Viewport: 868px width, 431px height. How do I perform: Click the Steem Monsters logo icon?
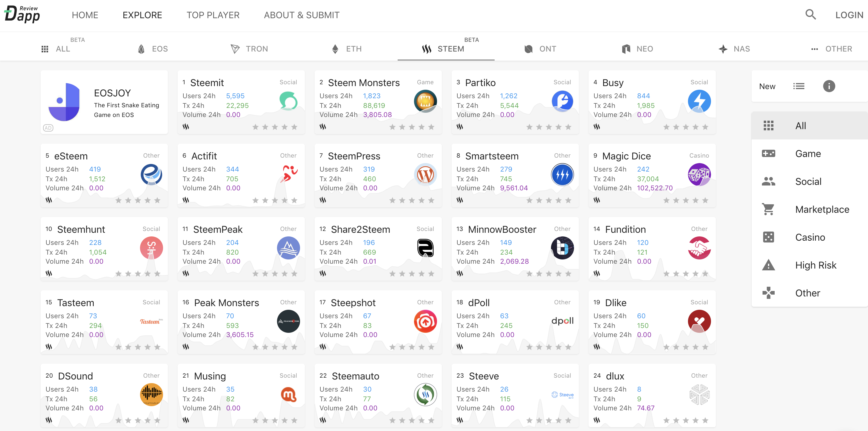pyautogui.click(x=425, y=101)
